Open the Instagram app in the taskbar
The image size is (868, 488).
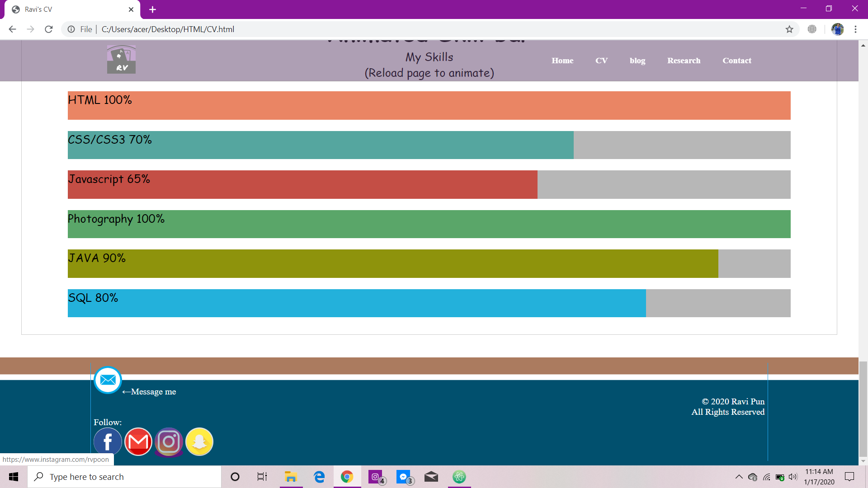click(x=376, y=477)
